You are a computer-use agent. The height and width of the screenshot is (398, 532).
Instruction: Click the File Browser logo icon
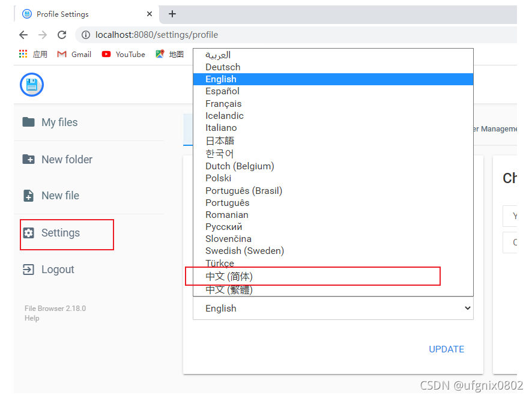tap(32, 85)
